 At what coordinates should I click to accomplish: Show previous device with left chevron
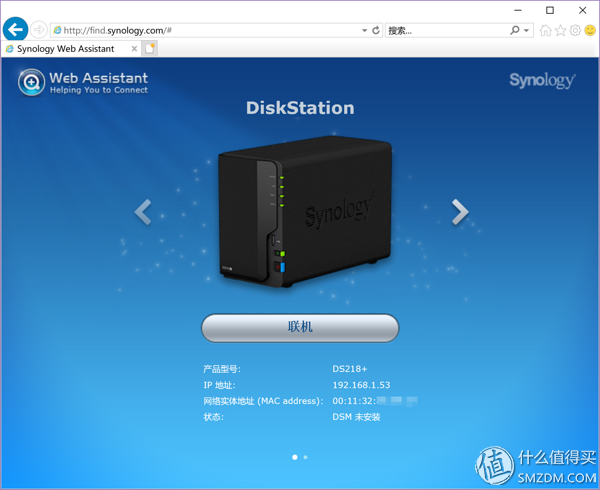pos(143,212)
